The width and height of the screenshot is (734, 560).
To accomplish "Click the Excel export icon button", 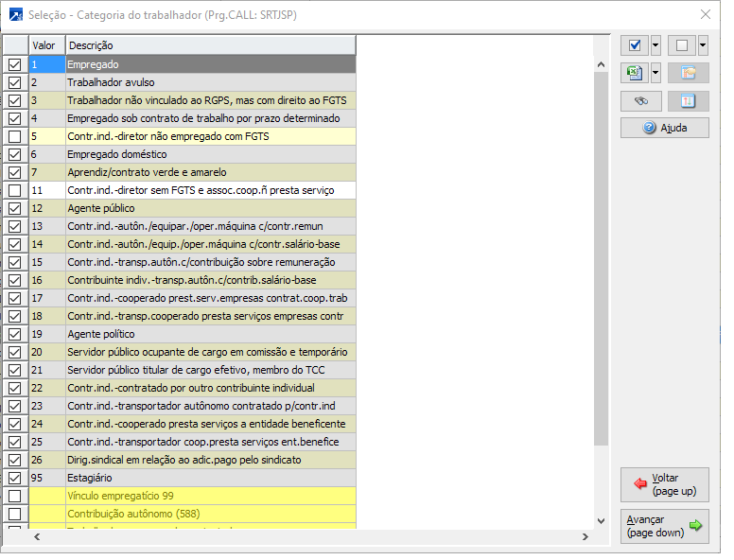I will [x=635, y=73].
